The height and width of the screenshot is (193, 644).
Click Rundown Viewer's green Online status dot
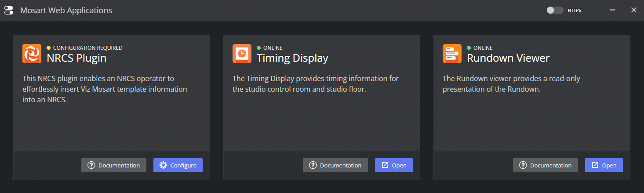point(469,48)
